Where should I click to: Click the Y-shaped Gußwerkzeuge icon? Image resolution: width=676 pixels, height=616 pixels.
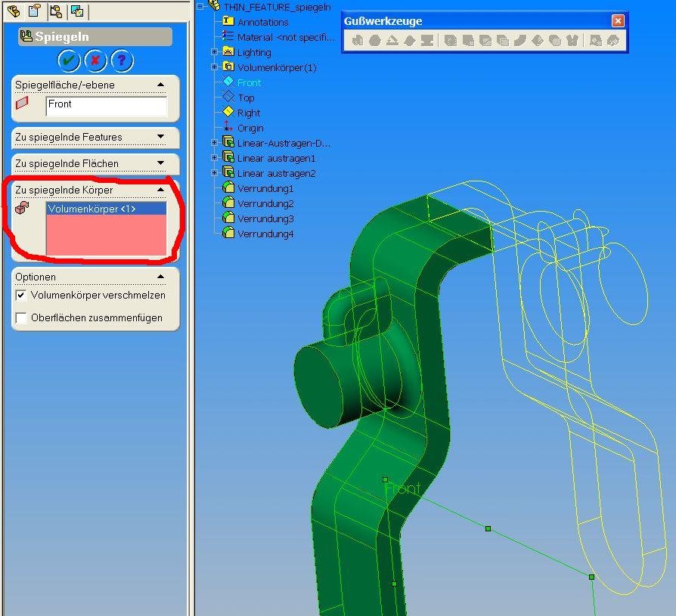(x=572, y=41)
